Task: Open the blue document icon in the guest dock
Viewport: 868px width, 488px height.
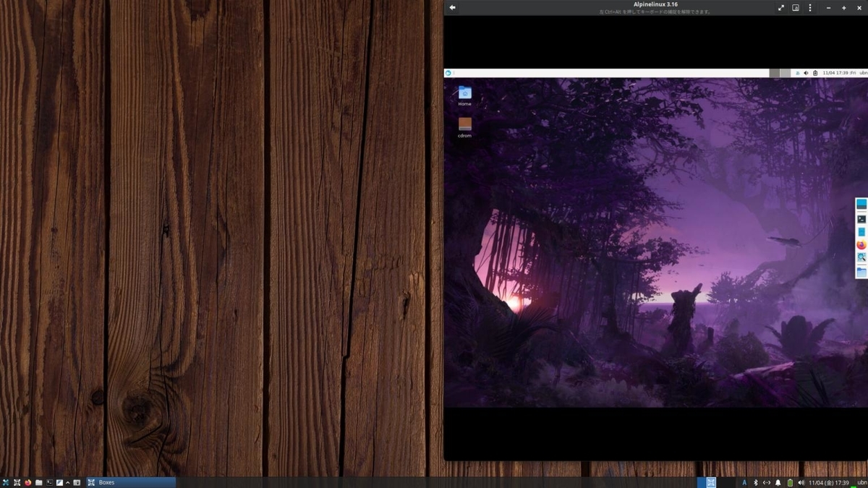Action: [x=861, y=231]
